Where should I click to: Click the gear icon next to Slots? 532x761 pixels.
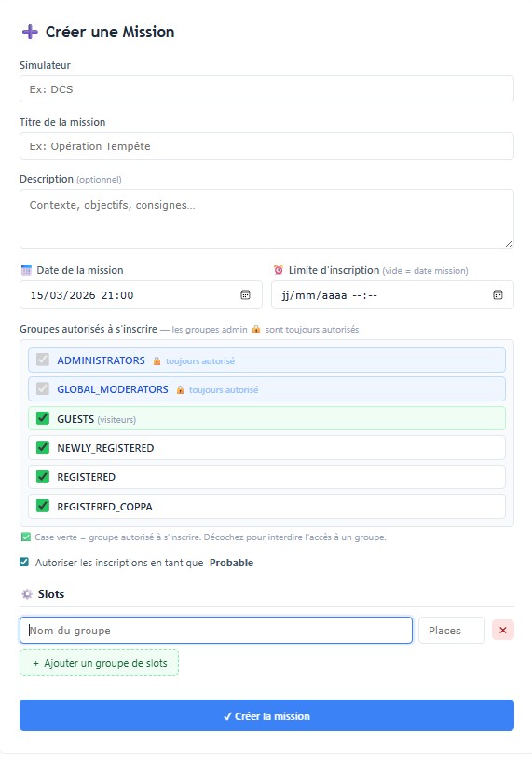click(x=27, y=594)
